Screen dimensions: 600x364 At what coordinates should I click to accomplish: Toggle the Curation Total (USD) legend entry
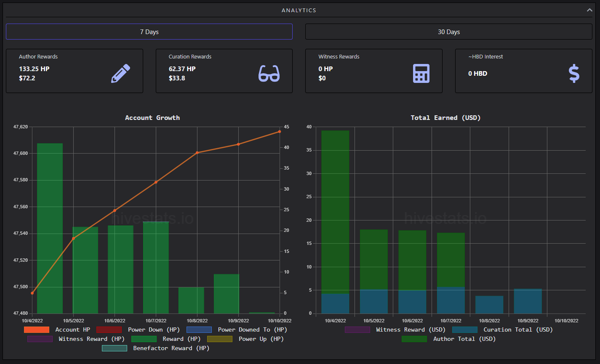pos(502,329)
